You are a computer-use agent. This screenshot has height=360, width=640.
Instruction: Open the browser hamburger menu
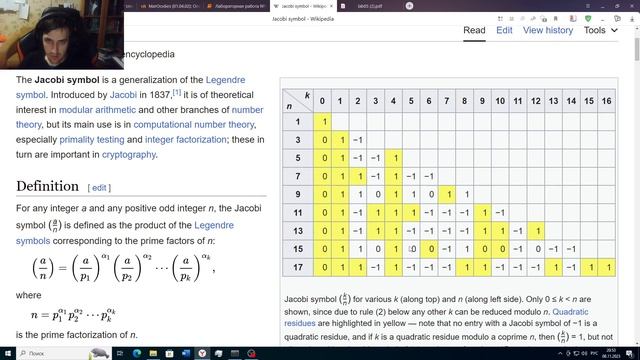pos(588,6)
